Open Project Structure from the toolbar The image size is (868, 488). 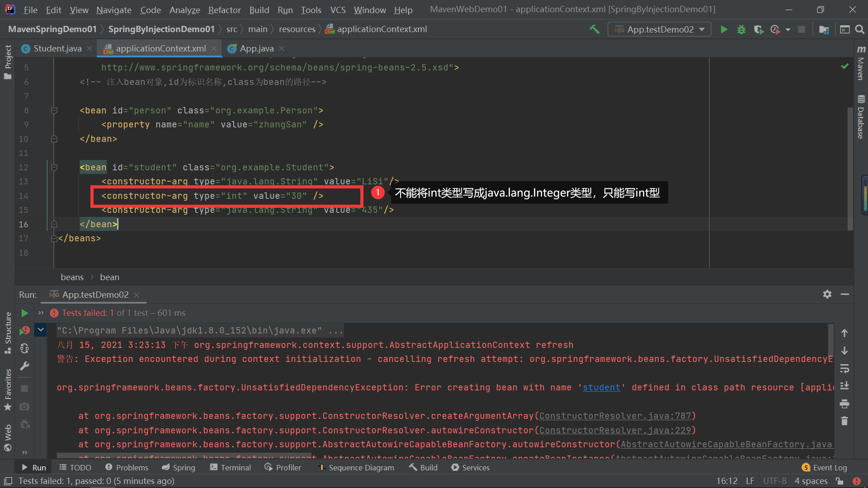point(824,29)
